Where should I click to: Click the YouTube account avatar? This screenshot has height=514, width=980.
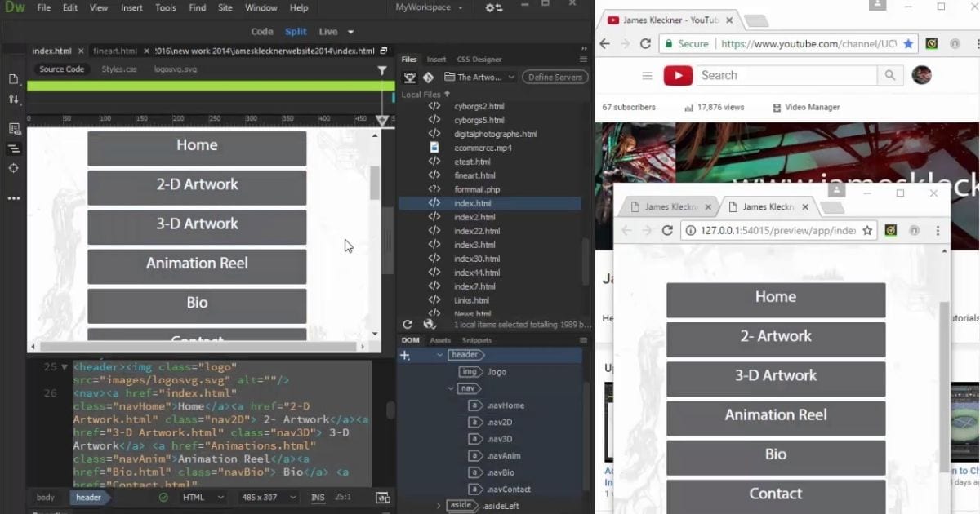(921, 76)
